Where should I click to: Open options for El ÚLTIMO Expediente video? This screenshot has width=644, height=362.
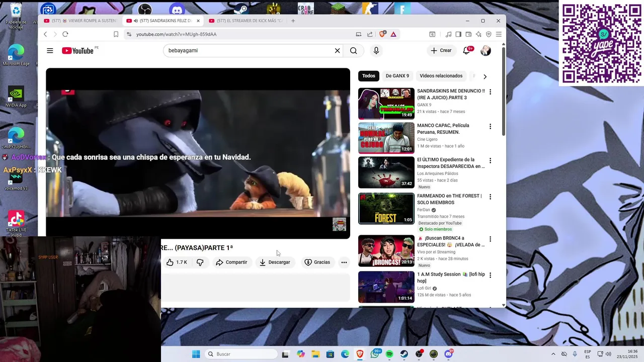490,160
